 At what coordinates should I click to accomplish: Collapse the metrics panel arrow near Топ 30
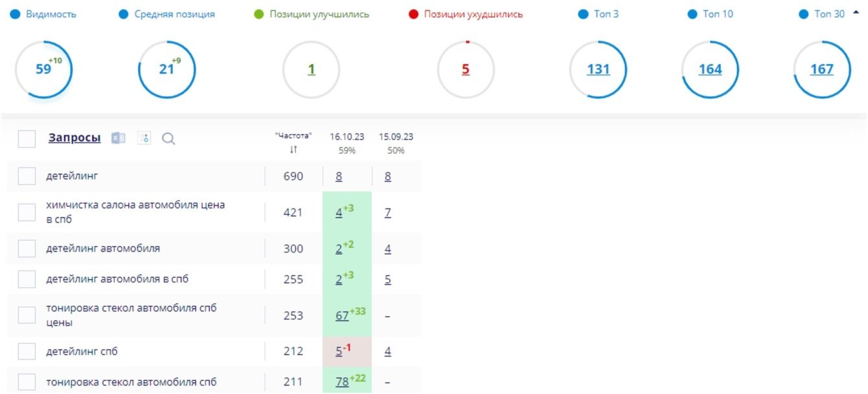point(856,13)
